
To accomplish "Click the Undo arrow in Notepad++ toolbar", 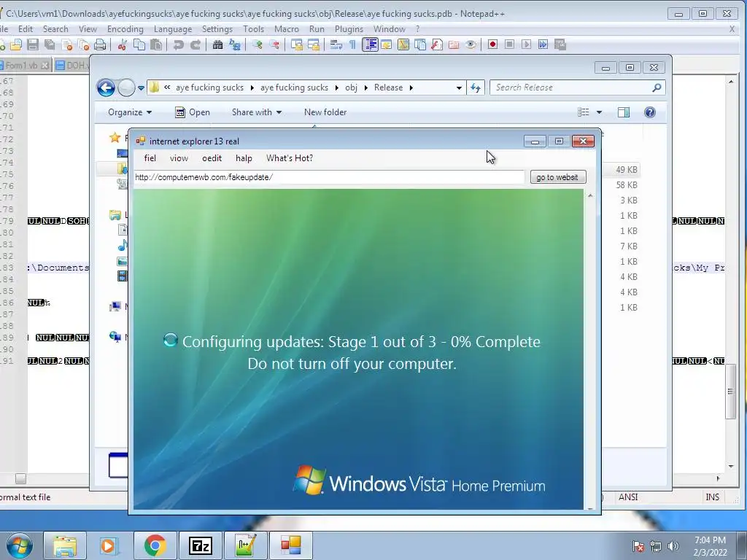I will pyautogui.click(x=179, y=44).
